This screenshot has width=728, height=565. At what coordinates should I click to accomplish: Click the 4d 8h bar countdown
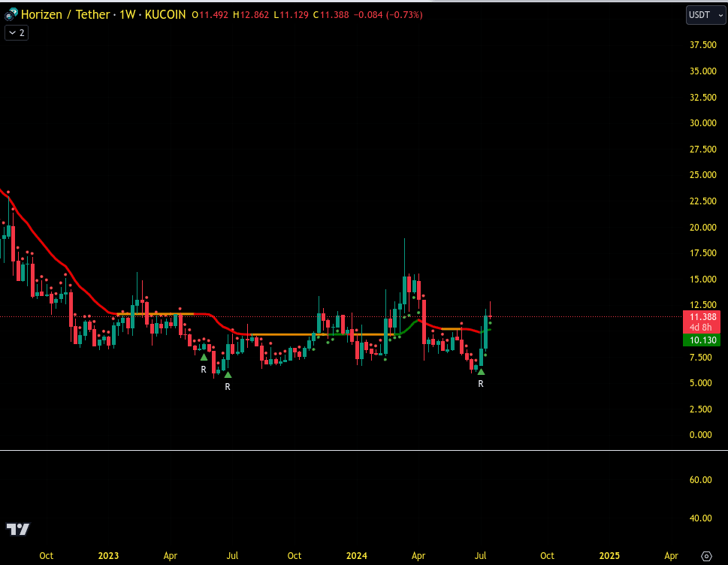point(702,328)
